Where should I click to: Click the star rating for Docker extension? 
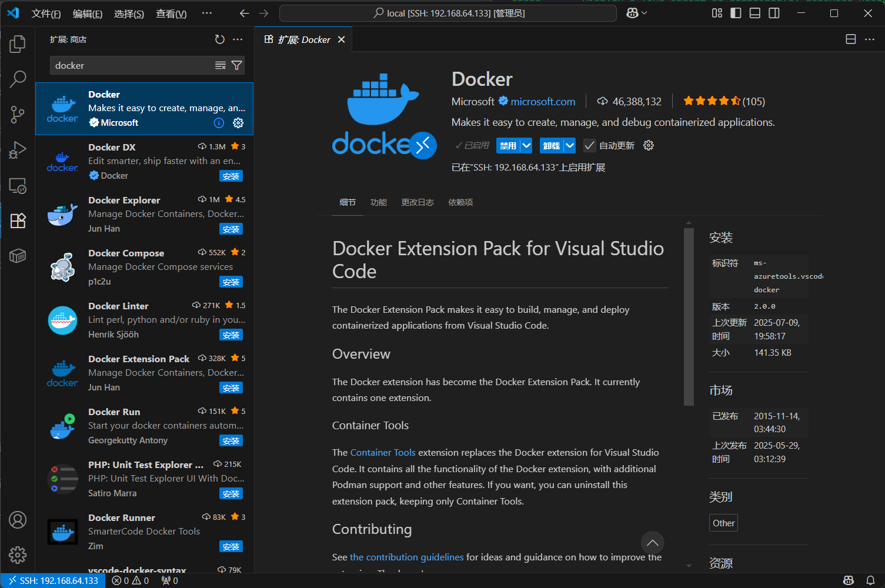724,101
